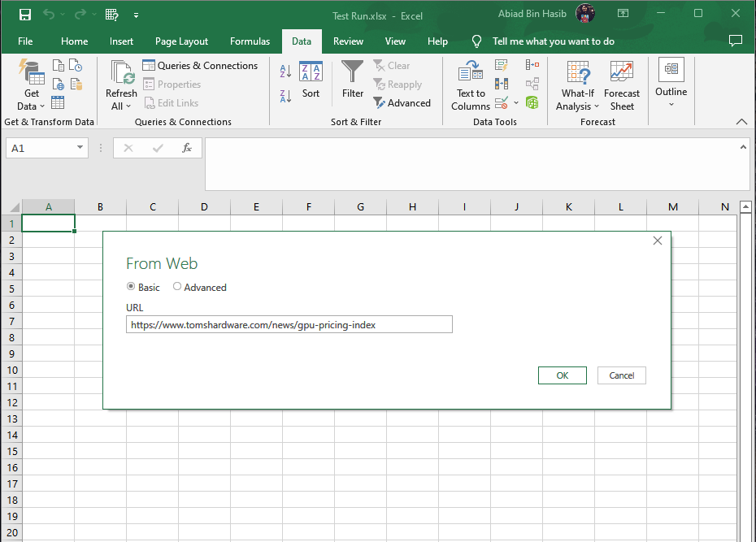756x542 pixels.
Task: Launch Text to Columns wizard
Action: (471, 86)
